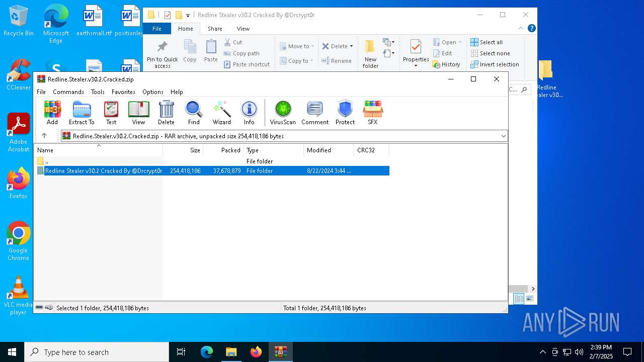Click Copy path in Explorer ribbon
This screenshot has height=362, width=644.
click(x=242, y=53)
